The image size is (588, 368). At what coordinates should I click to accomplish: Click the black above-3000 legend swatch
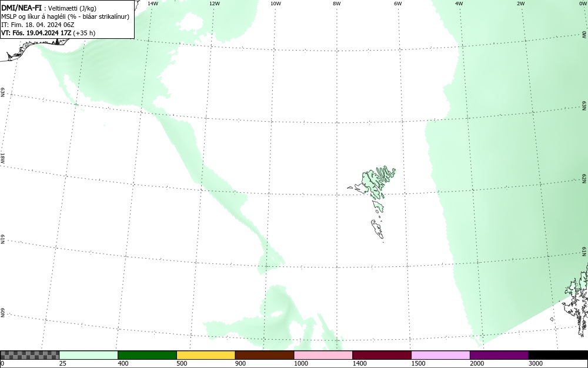[x=558, y=355]
